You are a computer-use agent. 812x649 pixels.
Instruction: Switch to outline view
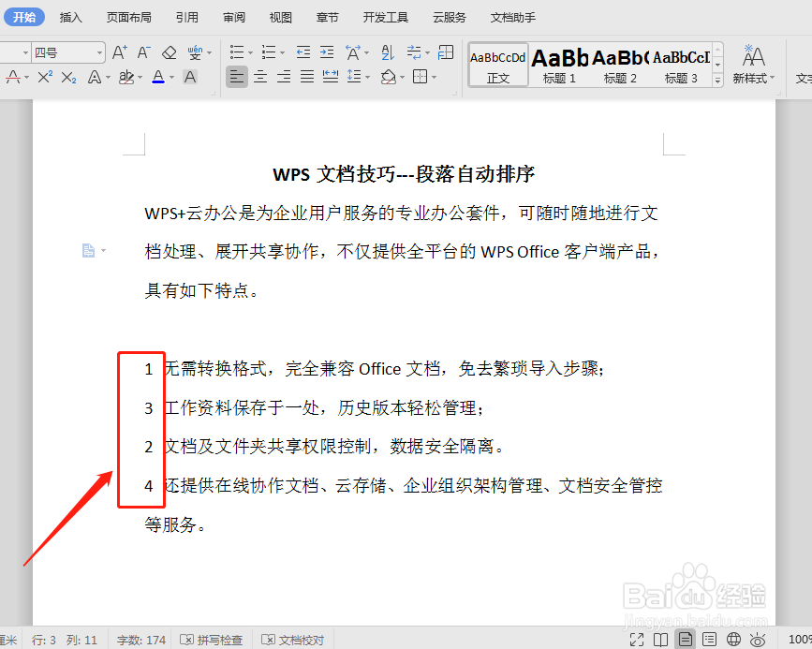pos(710,640)
